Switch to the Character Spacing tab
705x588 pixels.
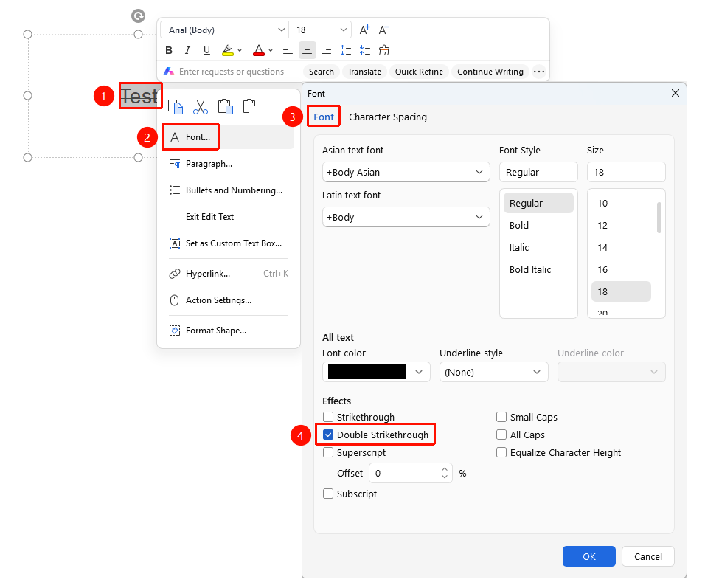click(x=388, y=117)
